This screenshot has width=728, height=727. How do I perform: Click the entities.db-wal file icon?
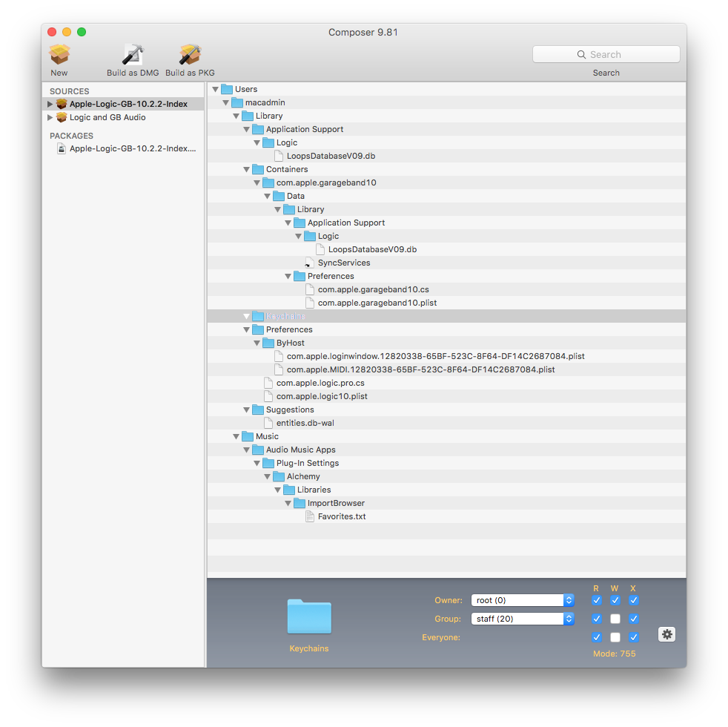[268, 423]
